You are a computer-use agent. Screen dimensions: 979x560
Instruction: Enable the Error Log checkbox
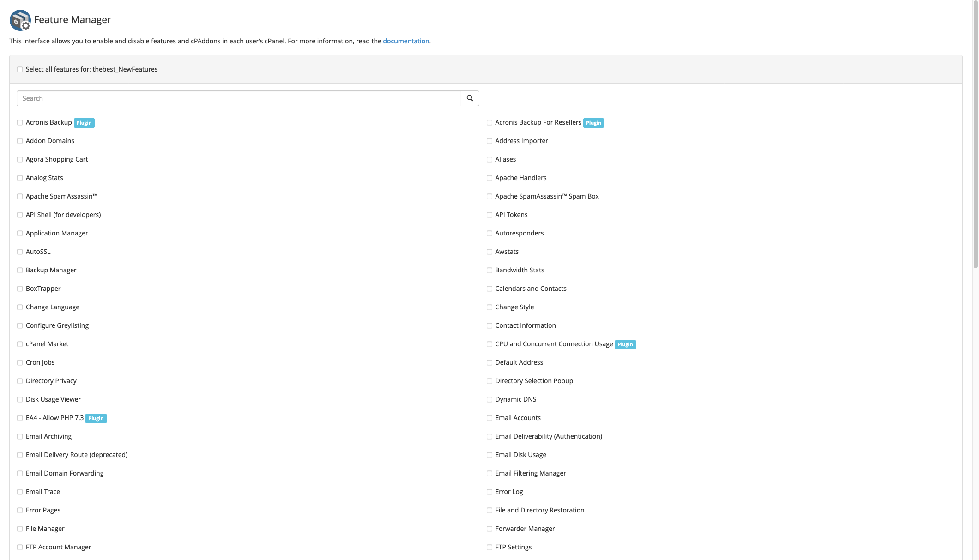(489, 492)
